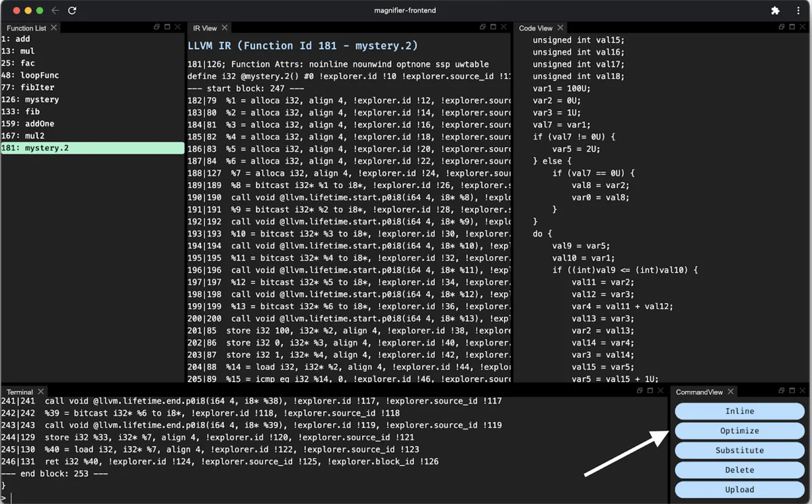Restore the Function List panel
Viewport: 812px width, 504px height.
click(x=157, y=27)
